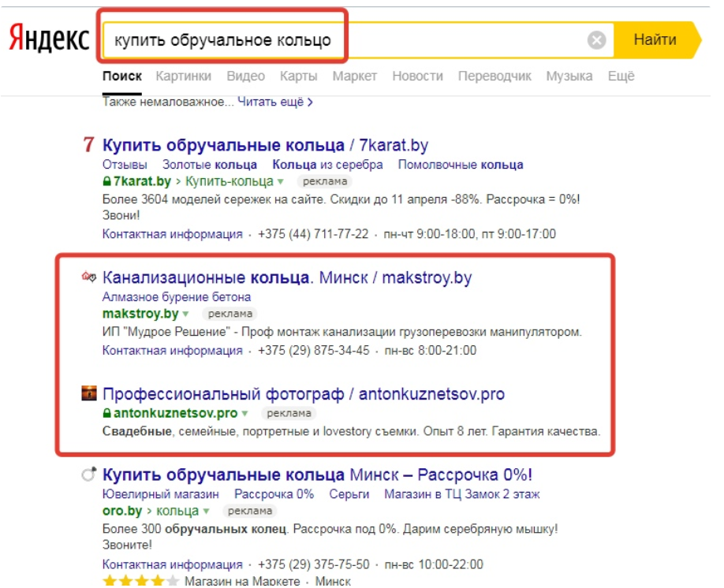This screenshot has width=724, height=588.
Task: Open Помолвочные кольца sitelink
Action: tap(461, 165)
